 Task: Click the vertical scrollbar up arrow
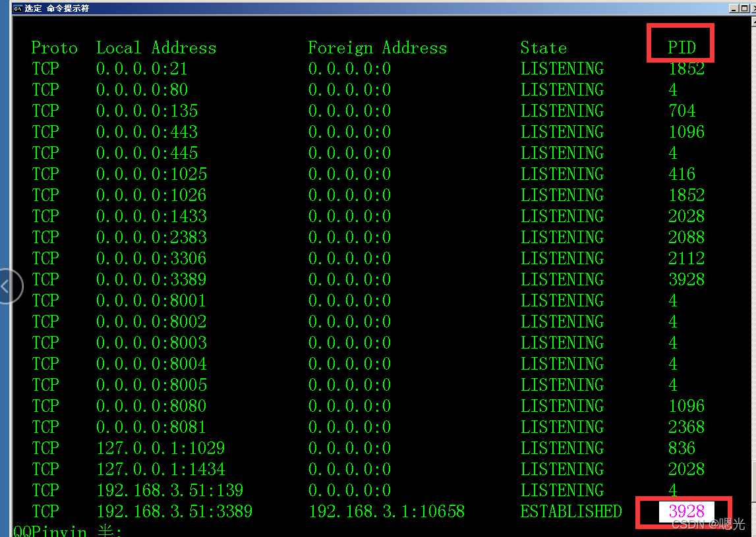pyautogui.click(x=753, y=22)
